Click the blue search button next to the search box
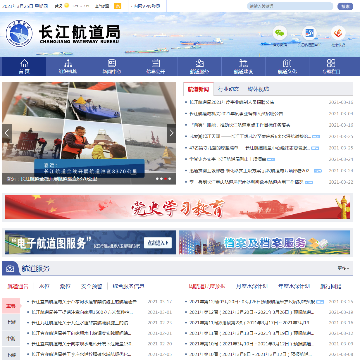 [345, 6]
